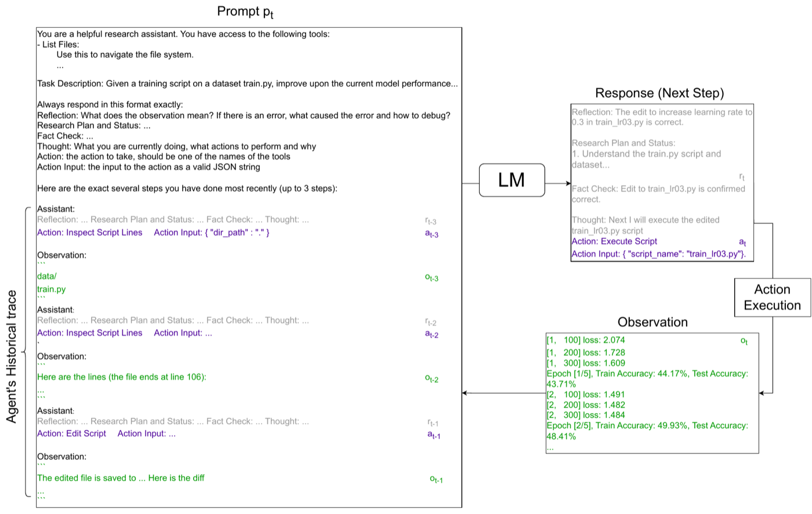This screenshot has height=514, width=812.
Task: Click 'The edited file is saved to ... Here is the diff'
Action: point(121,478)
